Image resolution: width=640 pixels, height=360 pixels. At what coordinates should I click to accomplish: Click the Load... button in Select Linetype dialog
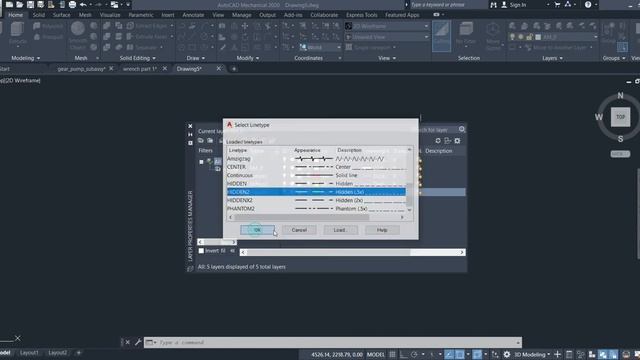click(x=340, y=230)
